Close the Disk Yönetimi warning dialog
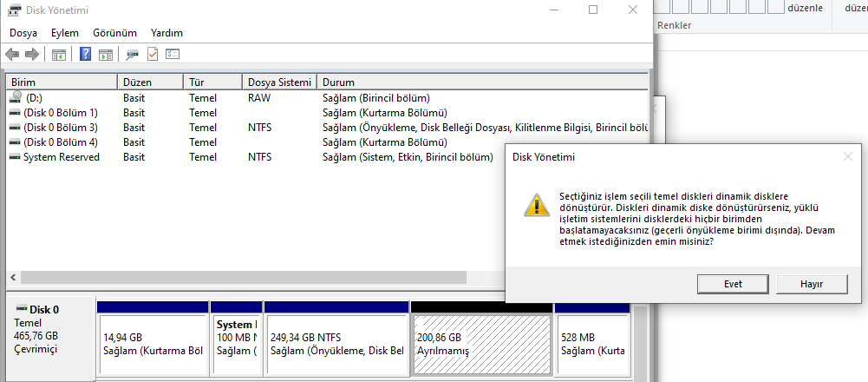The image size is (868, 382). coord(847,157)
